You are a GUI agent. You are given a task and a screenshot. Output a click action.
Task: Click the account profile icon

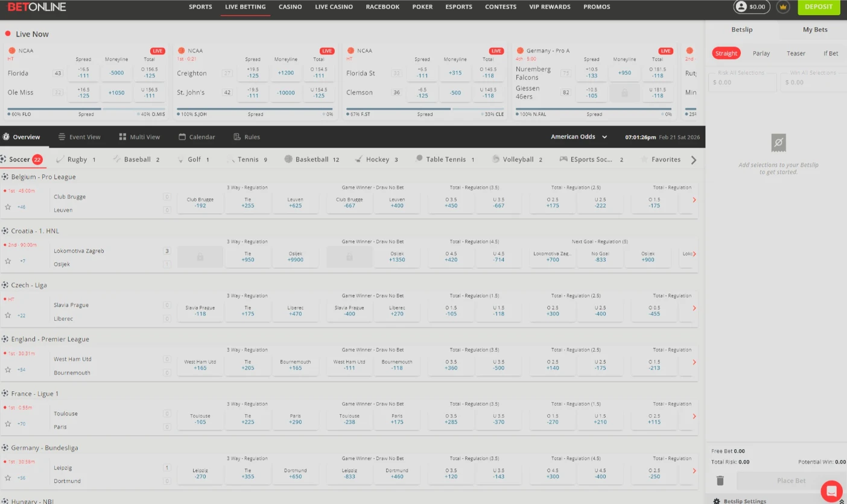click(x=741, y=7)
